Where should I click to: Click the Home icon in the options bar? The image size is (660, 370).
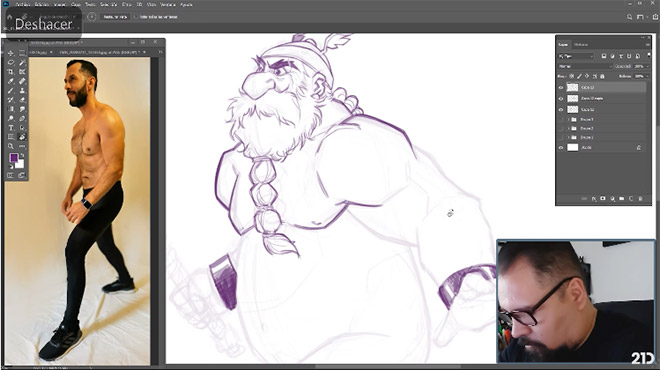[x=9, y=17]
